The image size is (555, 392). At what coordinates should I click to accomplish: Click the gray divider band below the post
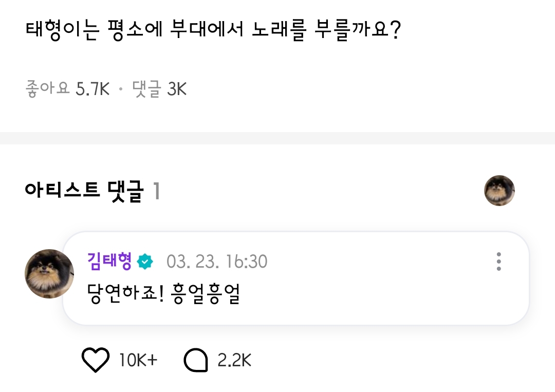pos(277,138)
